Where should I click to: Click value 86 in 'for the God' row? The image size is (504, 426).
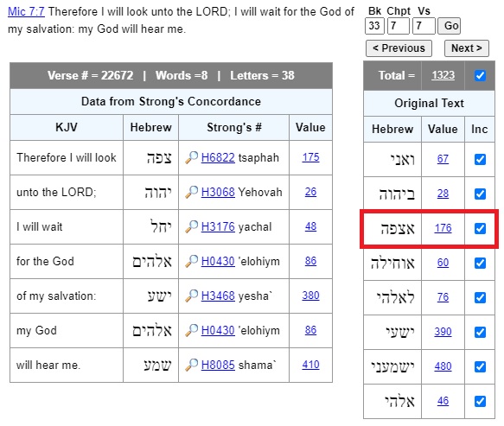pos(310,261)
